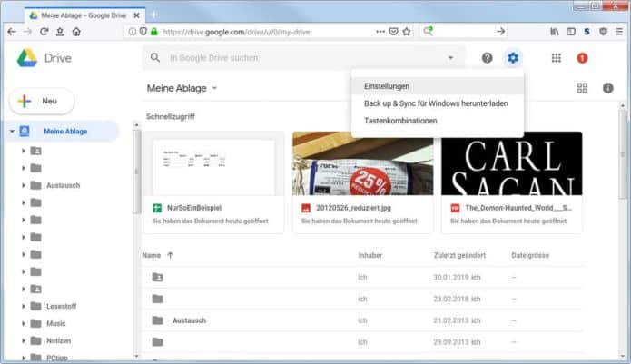The image size is (631, 364).
Task: Expand the search options dropdown arrow
Action: pos(450,58)
